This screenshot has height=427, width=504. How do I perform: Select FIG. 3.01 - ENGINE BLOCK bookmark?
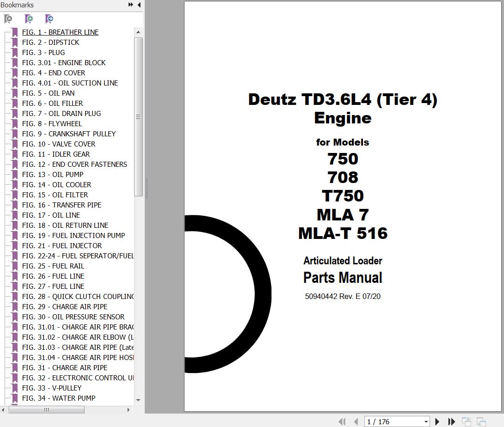(64, 63)
